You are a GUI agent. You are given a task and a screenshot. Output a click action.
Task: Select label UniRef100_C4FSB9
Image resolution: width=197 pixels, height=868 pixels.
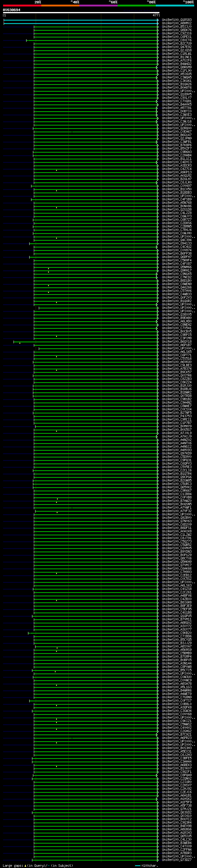177,200
